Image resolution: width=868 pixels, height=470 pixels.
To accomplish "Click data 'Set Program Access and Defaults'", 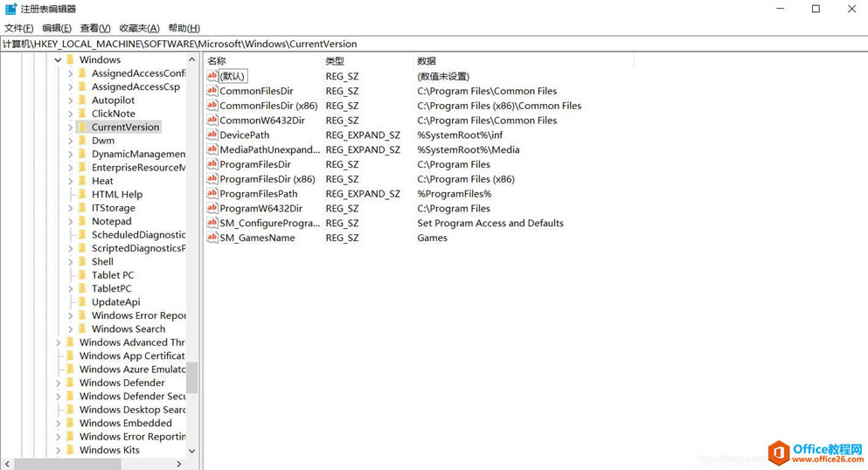I will coord(490,224).
